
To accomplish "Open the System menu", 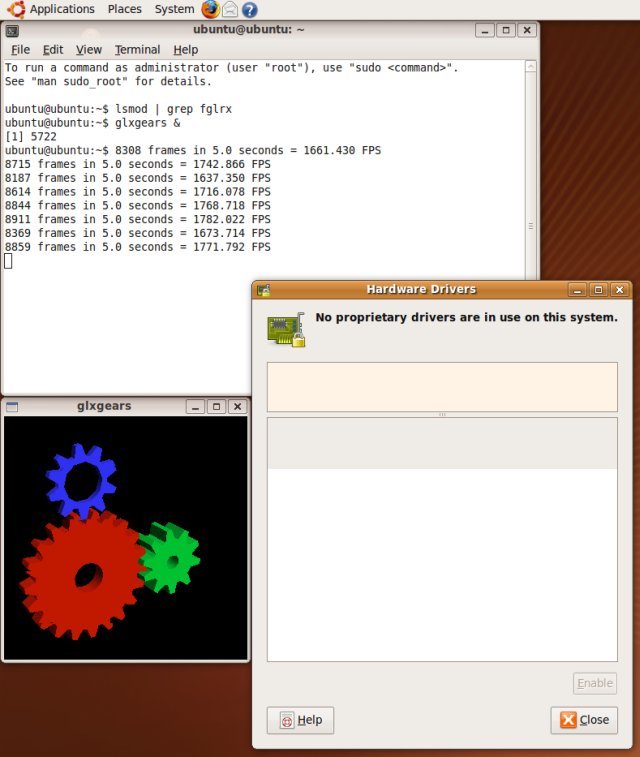I will coord(174,9).
